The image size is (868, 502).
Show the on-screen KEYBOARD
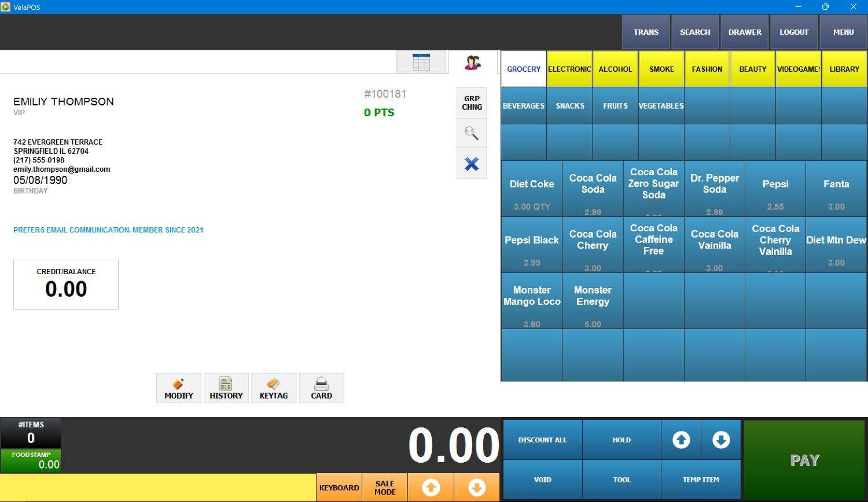coord(339,488)
